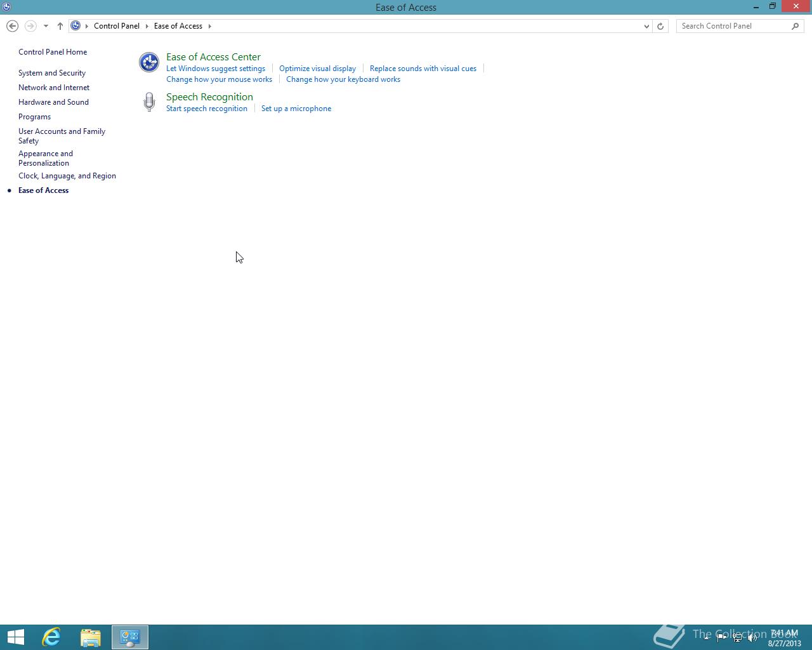The width and height of the screenshot is (812, 650).
Task: Open Appearance and Personalization category
Action: [x=46, y=158]
